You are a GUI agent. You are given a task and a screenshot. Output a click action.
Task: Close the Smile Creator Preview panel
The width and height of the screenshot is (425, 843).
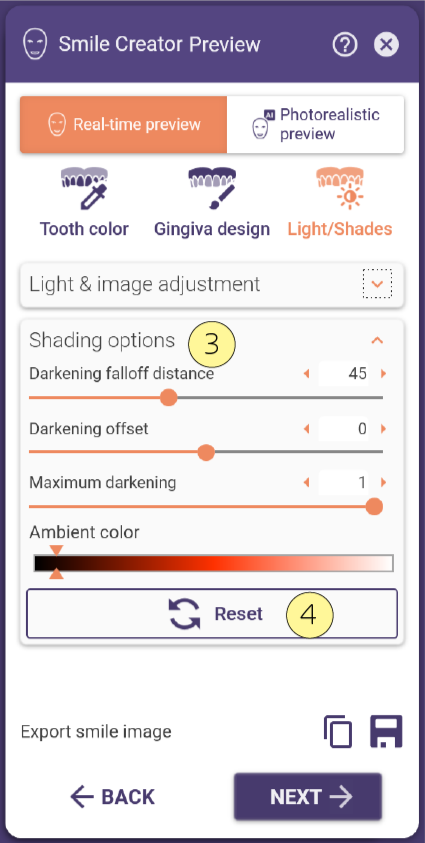pos(386,45)
